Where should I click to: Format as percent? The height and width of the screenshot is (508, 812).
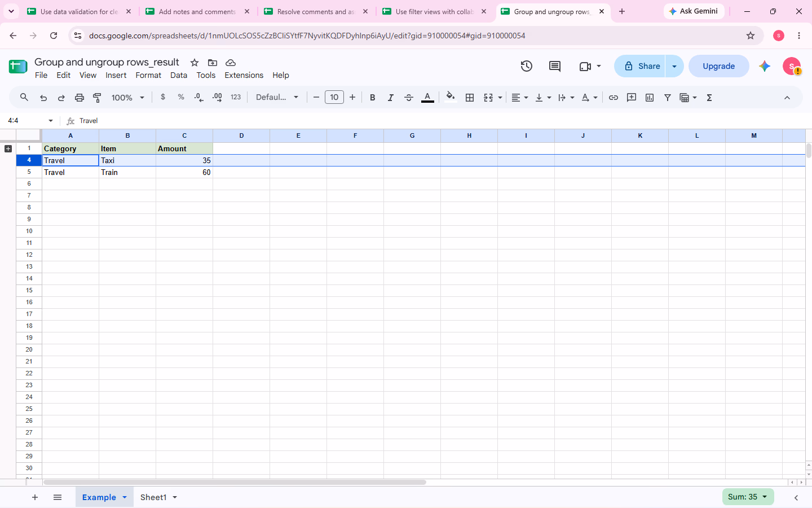click(x=181, y=97)
